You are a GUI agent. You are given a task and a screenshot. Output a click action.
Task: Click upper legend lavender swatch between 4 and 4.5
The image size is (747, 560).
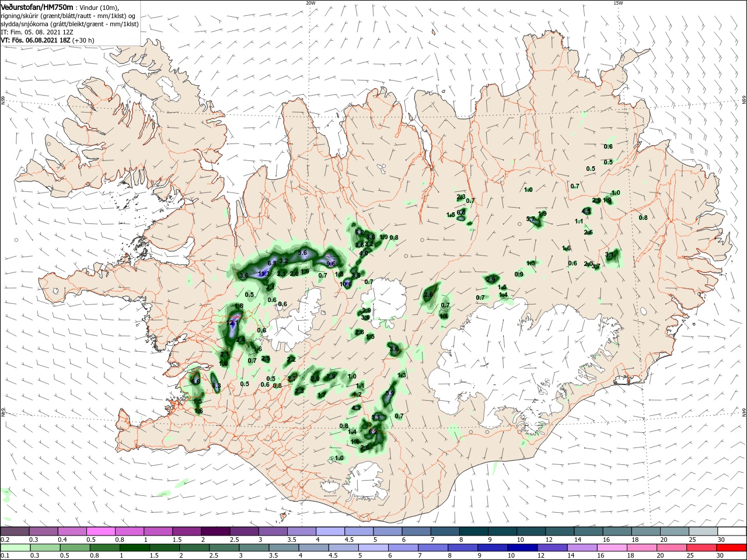331,531
